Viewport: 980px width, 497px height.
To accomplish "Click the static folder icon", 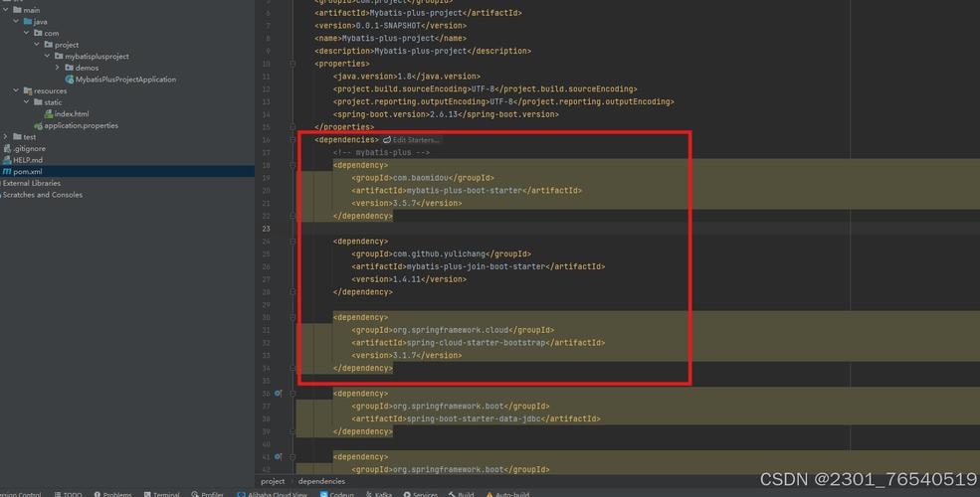I will [38, 101].
